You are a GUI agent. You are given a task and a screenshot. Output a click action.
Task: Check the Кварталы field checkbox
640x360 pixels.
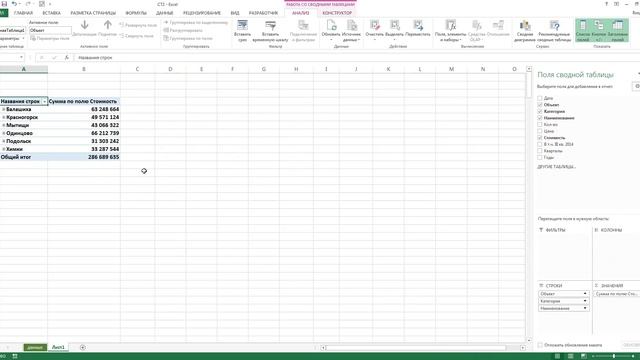[x=540, y=151]
